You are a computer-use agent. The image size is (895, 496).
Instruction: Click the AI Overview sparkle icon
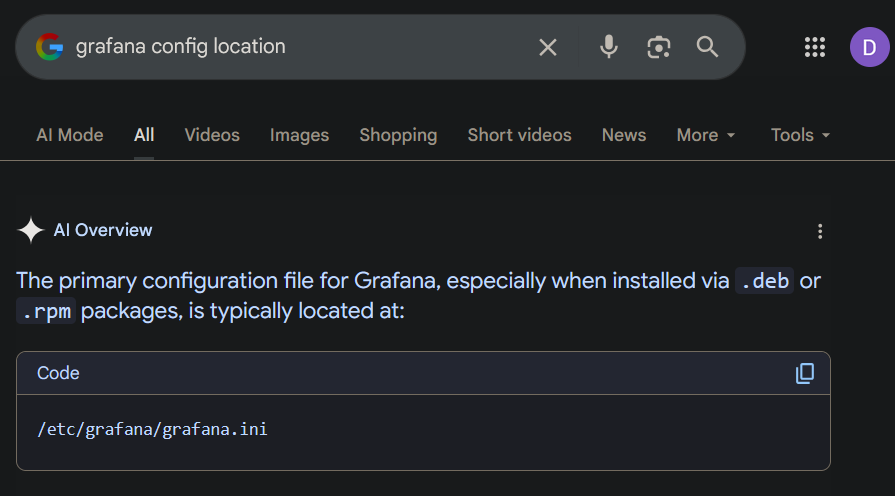coord(31,231)
